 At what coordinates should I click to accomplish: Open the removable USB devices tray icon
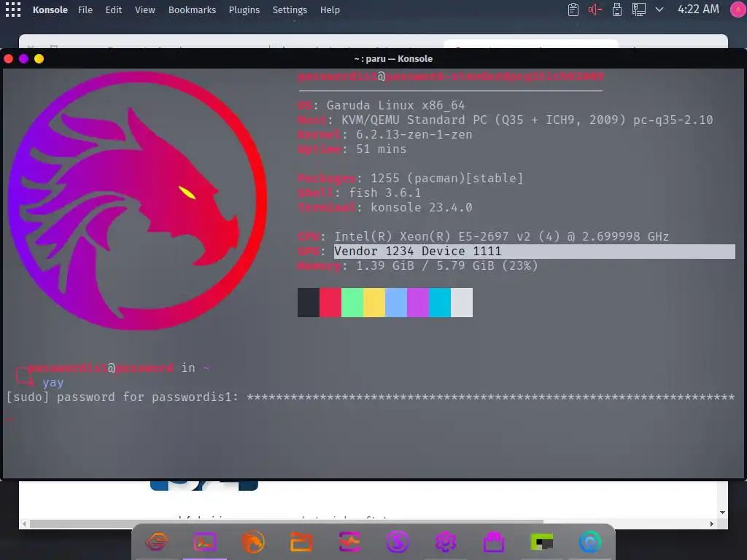click(x=617, y=9)
